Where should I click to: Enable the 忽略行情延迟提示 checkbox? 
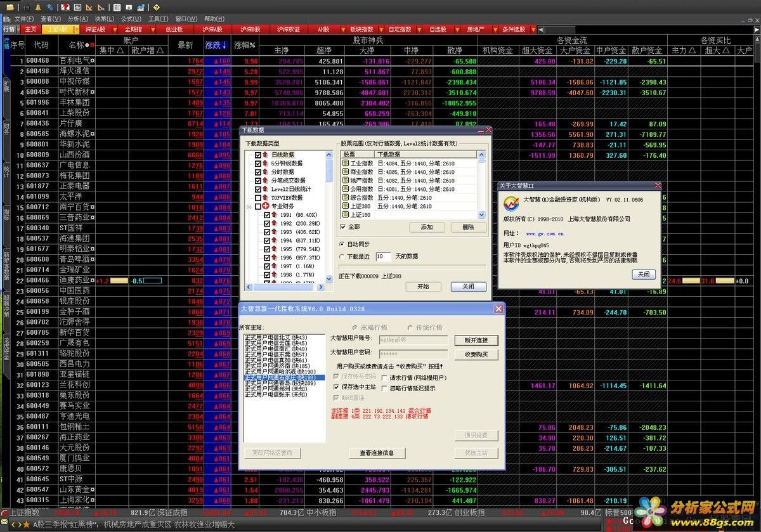(384, 388)
